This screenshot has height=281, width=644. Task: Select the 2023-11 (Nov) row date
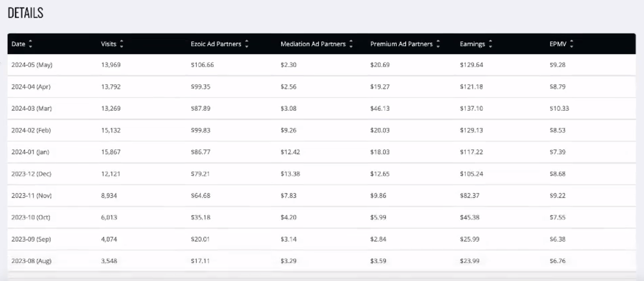pyautogui.click(x=32, y=196)
